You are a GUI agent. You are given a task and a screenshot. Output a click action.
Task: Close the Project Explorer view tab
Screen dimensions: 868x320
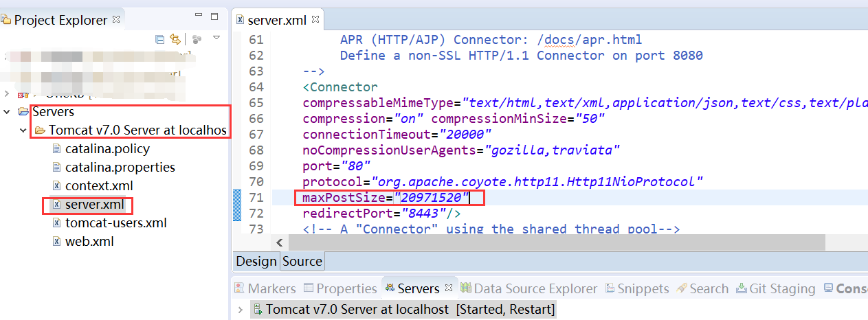pos(116,20)
